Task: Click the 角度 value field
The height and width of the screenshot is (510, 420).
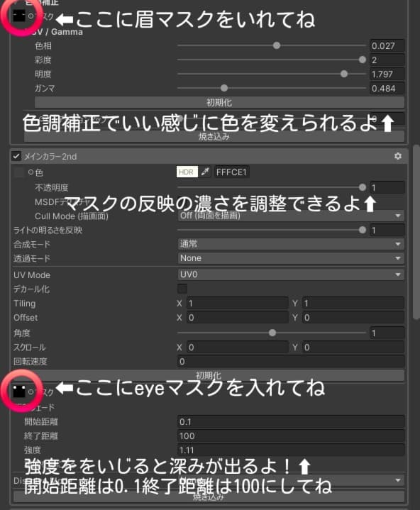Action: tap(387, 333)
